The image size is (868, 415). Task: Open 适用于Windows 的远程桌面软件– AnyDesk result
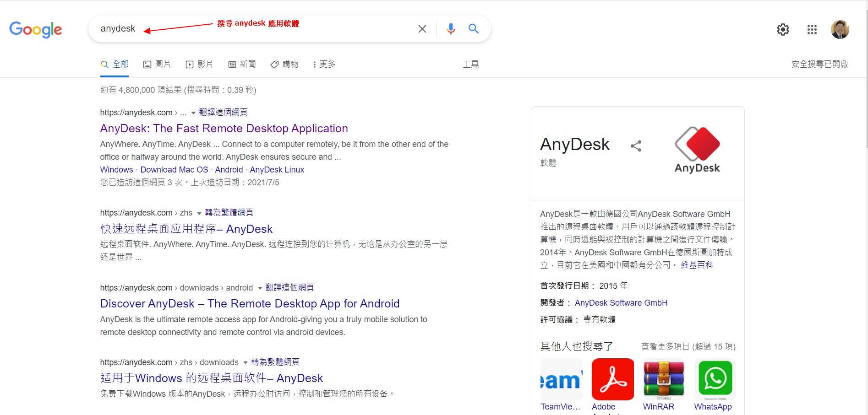click(x=212, y=378)
